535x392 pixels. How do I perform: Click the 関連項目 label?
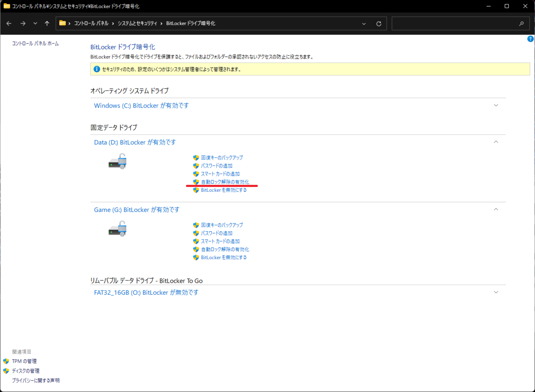pos(22,352)
